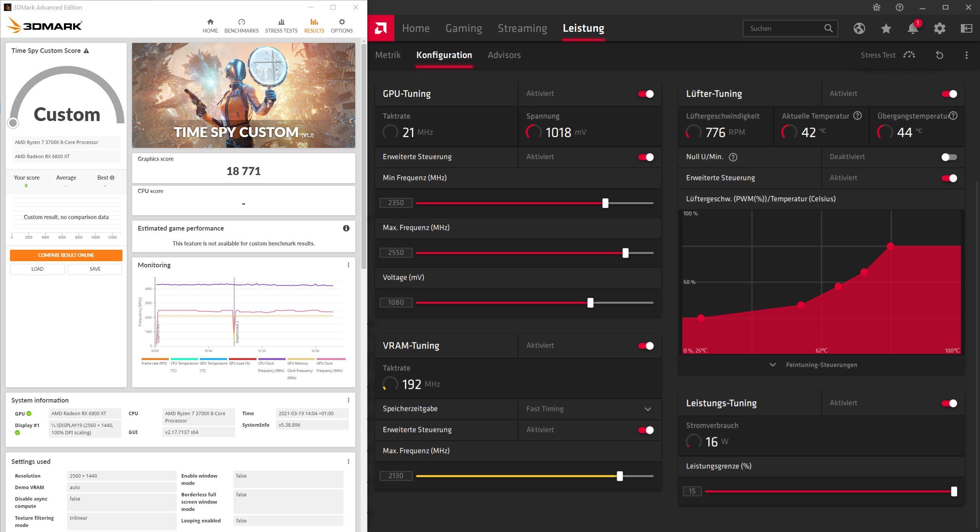Switch to the Streaming tab
The image size is (980, 532).
[x=522, y=28]
